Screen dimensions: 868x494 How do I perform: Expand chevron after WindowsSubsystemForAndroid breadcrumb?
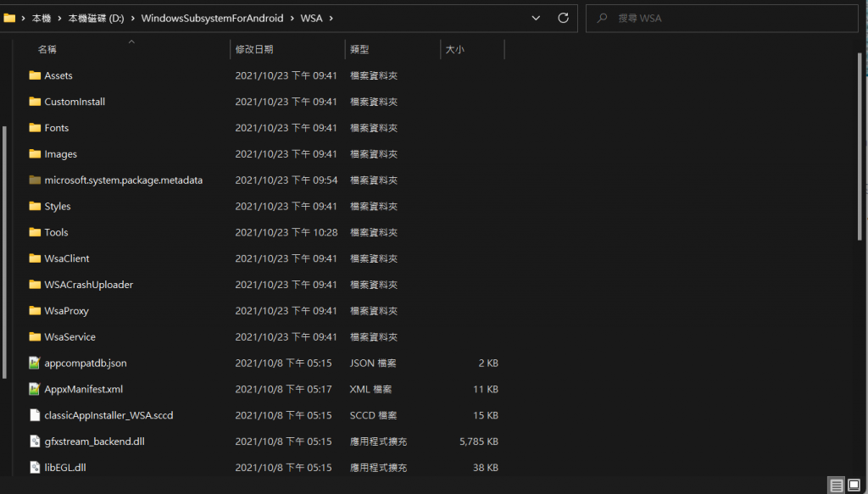(292, 18)
